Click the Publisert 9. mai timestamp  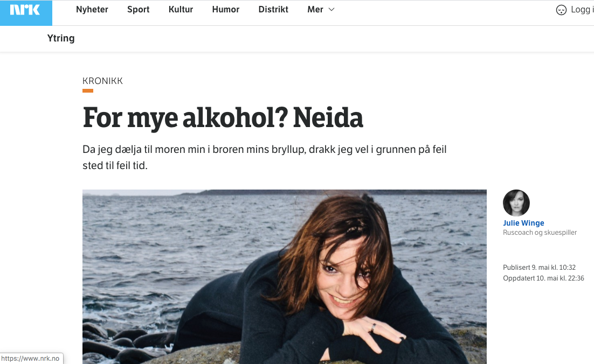point(539,267)
